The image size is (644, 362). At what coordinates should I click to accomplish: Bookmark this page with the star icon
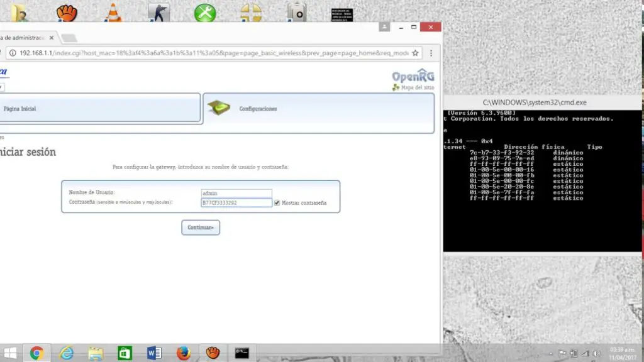click(x=416, y=53)
